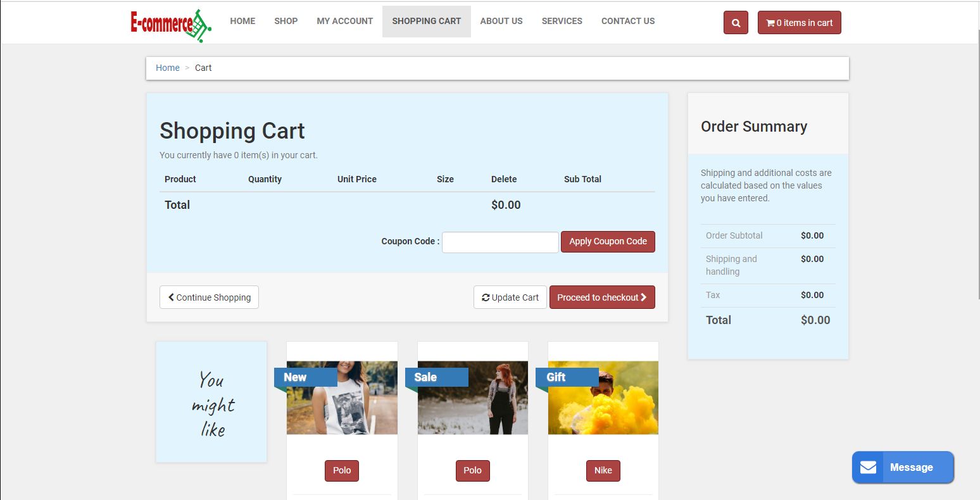Follow the Home breadcrumb link
The height and width of the screenshot is (500, 980).
tap(168, 68)
